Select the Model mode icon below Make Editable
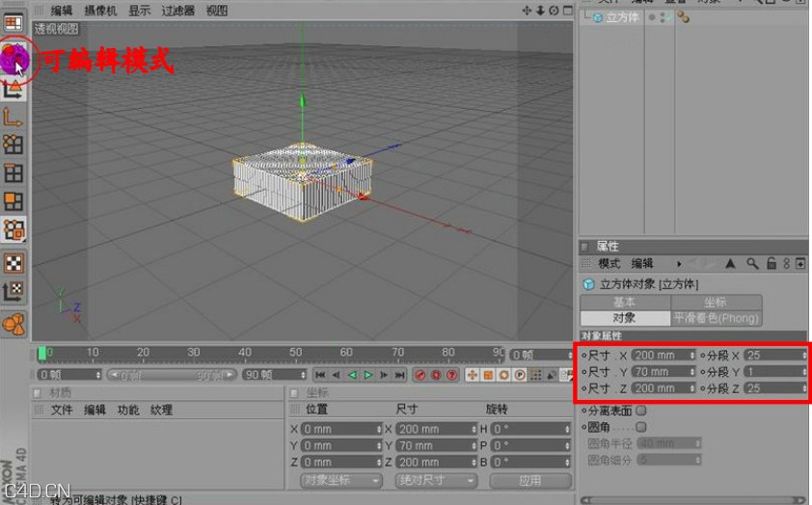The width and height of the screenshot is (812, 505). click(x=13, y=90)
